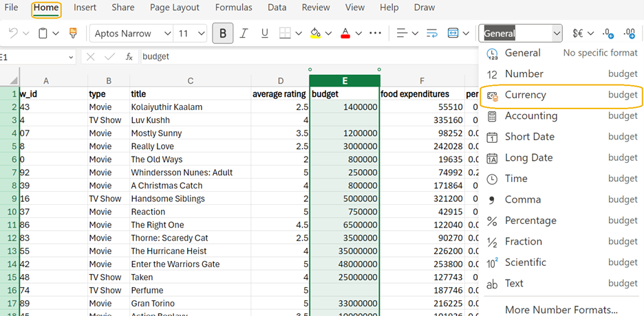Toggle underline formatting
Image resolution: width=644 pixels, height=316 pixels.
coord(264,33)
